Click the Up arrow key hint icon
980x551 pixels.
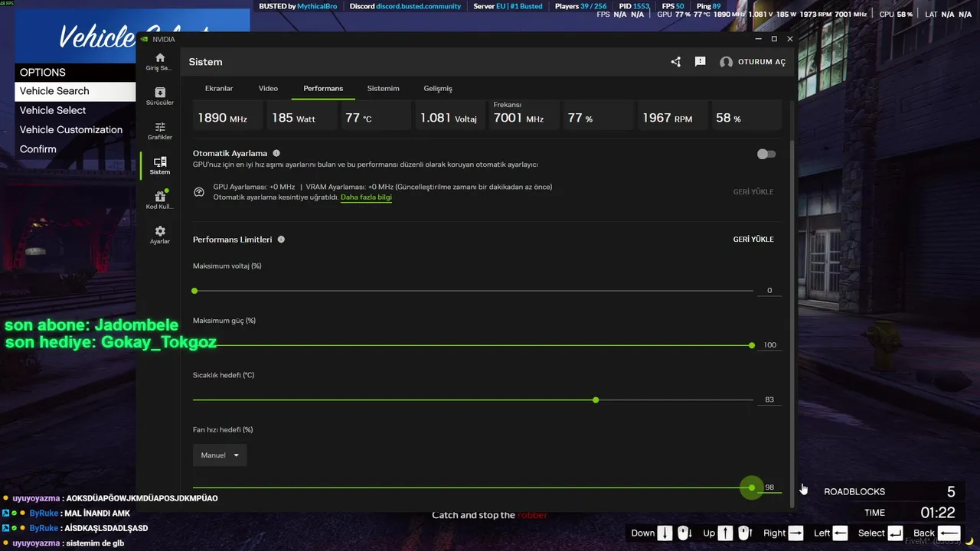click(725, 533)
